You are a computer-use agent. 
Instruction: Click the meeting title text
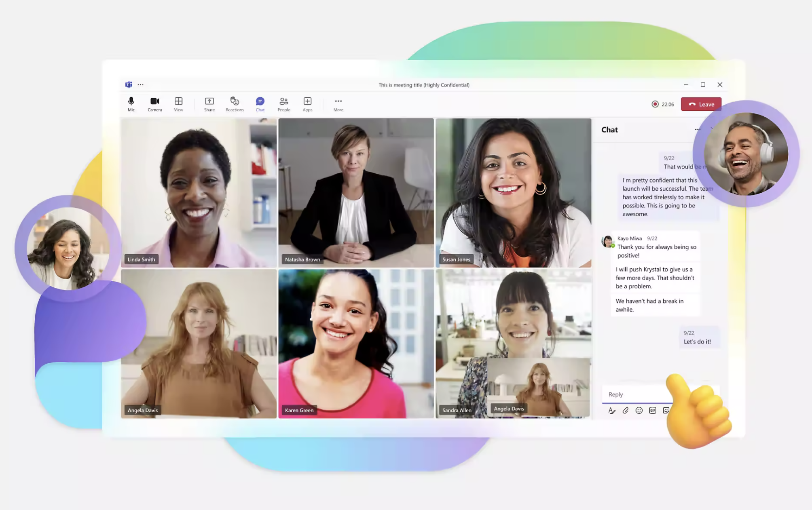coord(424,85)
